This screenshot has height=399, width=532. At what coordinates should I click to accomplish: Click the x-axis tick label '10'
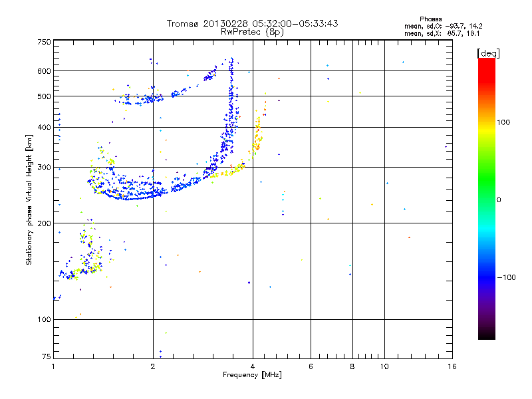(x=384, y=366)
